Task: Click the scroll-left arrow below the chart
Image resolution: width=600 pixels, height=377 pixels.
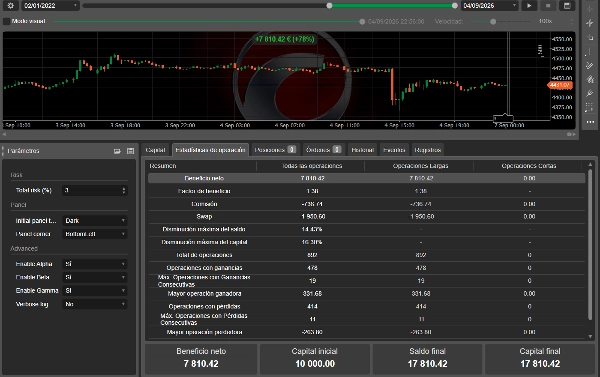Action: [4, 134]
